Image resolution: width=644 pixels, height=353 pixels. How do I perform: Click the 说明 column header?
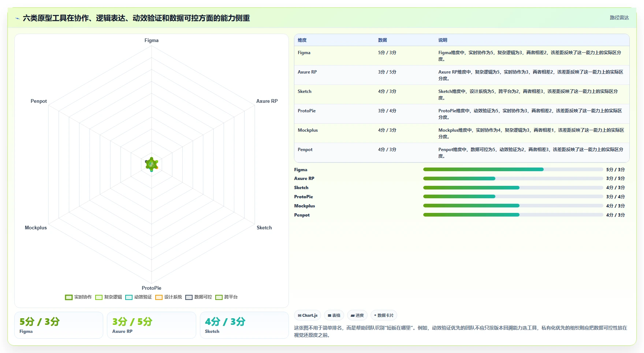(x=443, y=40)
